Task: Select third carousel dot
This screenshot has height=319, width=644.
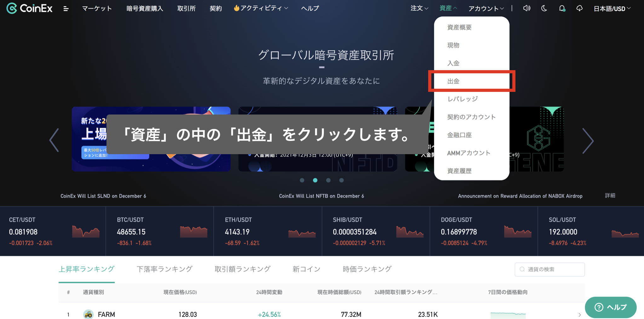Action: [328, 180]
